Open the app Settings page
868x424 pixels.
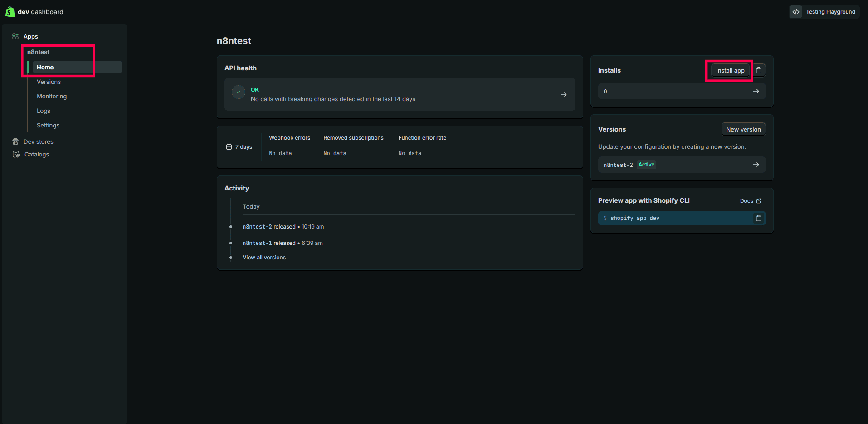pyautogui.click(x=48, y=125)
